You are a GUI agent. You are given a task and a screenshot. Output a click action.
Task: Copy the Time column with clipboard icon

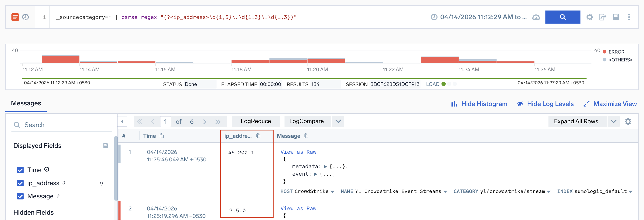point(162,136)
